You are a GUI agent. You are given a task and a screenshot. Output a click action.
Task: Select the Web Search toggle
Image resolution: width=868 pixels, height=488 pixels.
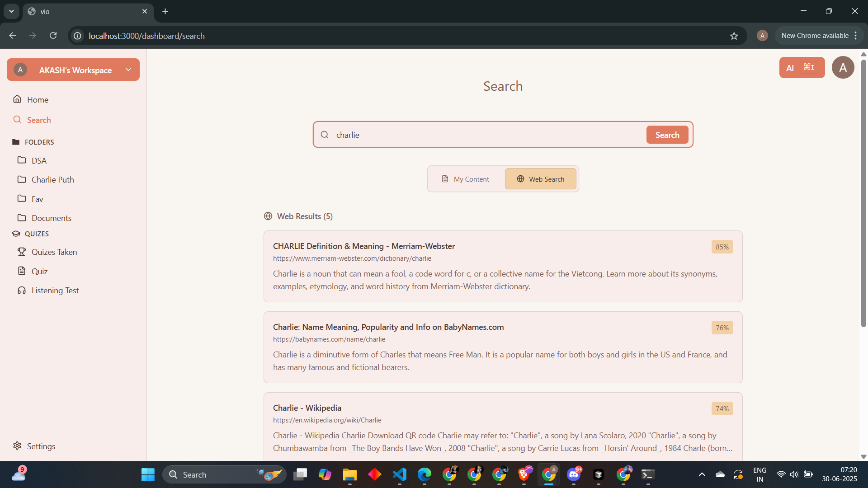(x=541, y=179)
